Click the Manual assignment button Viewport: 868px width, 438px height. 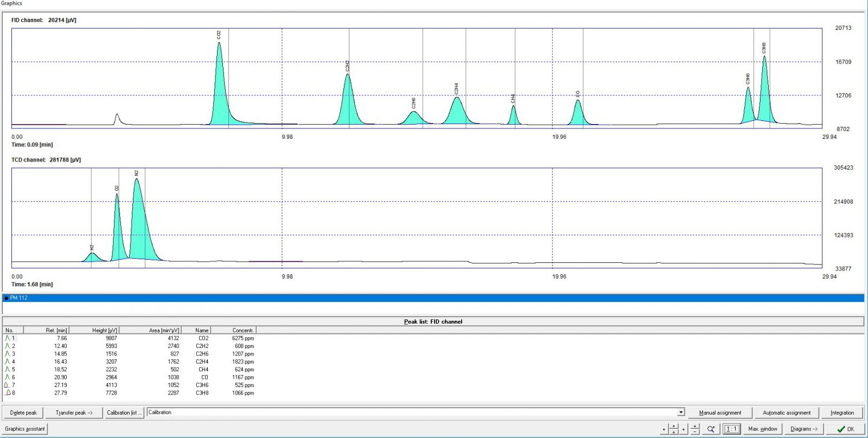720,413
